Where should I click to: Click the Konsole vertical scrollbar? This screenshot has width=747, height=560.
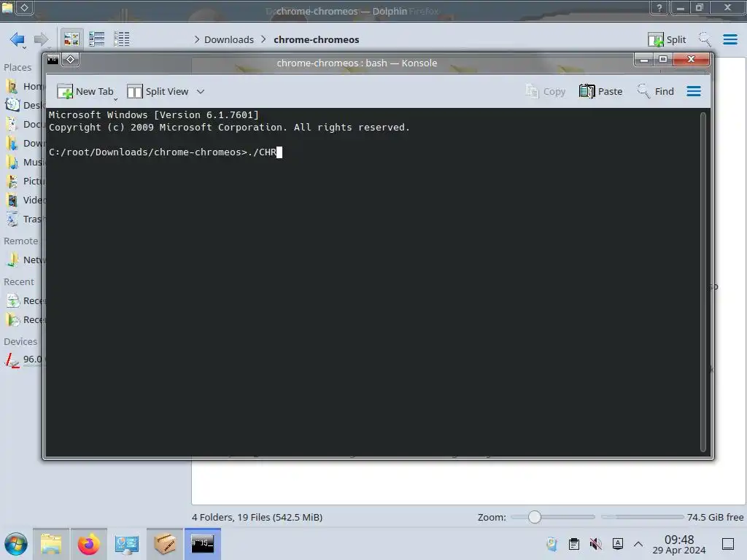pos(703,282)
